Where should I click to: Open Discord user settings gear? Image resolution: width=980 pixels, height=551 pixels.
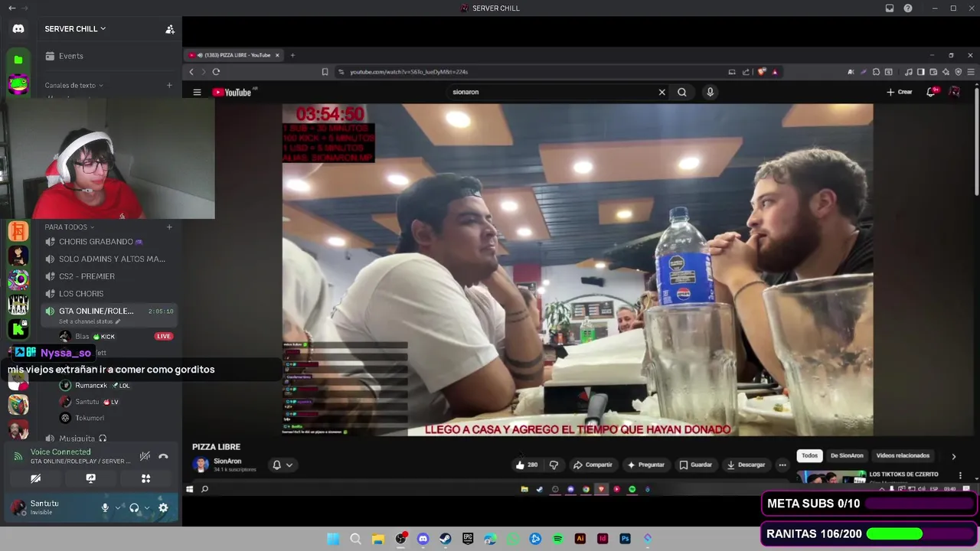(x=163, y=507)
